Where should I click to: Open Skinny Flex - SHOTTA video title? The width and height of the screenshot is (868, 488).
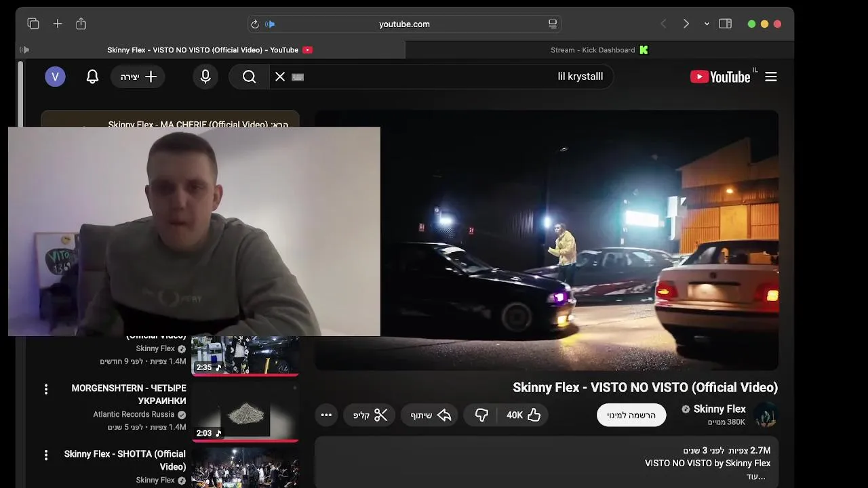(x=125, y=460)
